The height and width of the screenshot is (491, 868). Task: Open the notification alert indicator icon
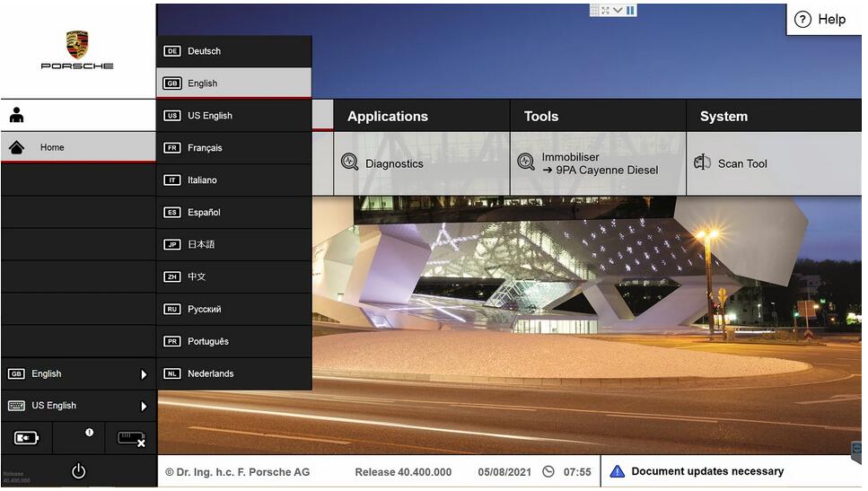89,433
